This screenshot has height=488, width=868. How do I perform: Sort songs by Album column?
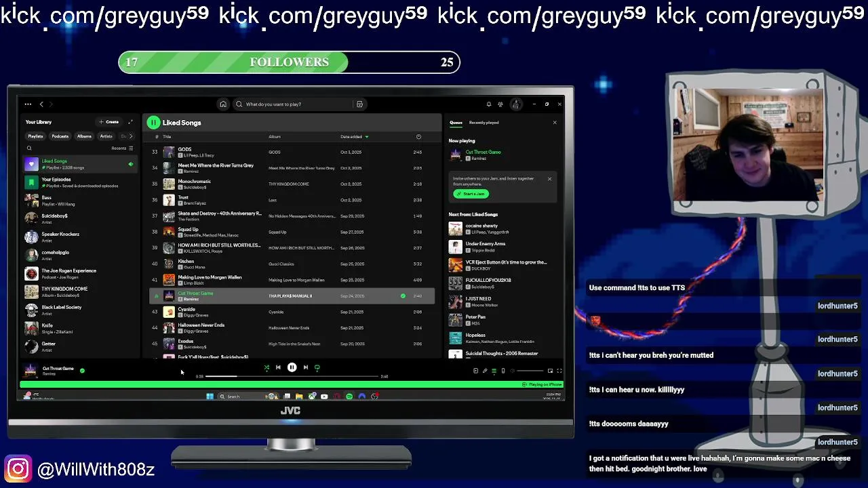tap(275, 137)
